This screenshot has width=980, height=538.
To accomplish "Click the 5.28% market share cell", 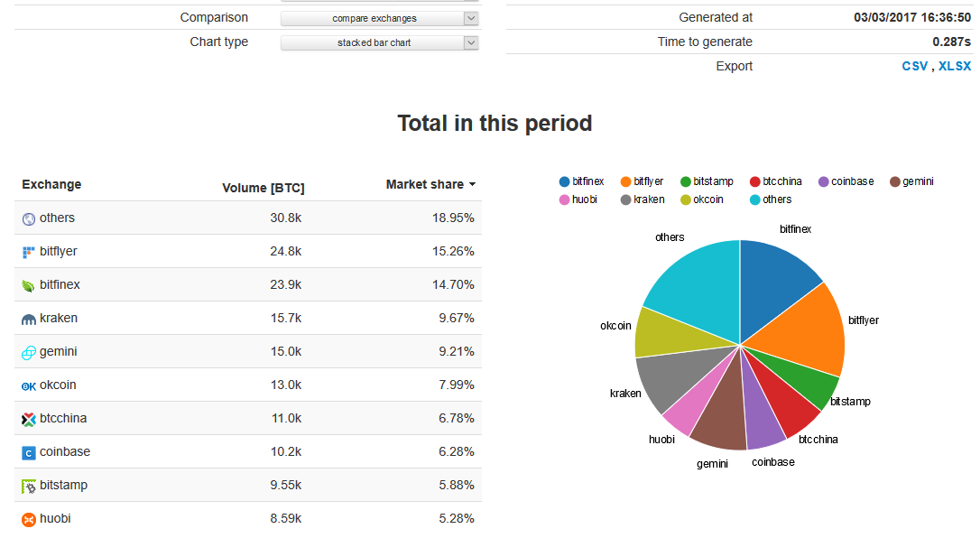I will pyautogui.click(x=457, y=519).
